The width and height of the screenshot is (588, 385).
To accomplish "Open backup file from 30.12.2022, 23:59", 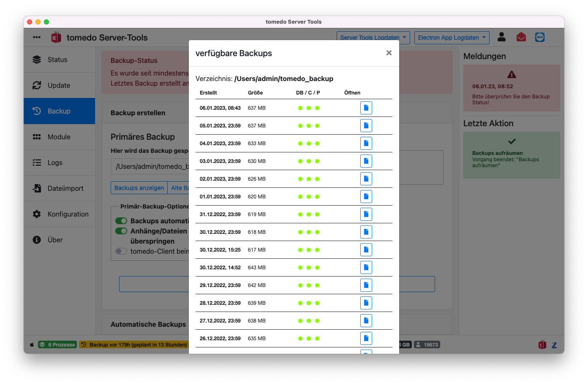I will click(366, 232).
